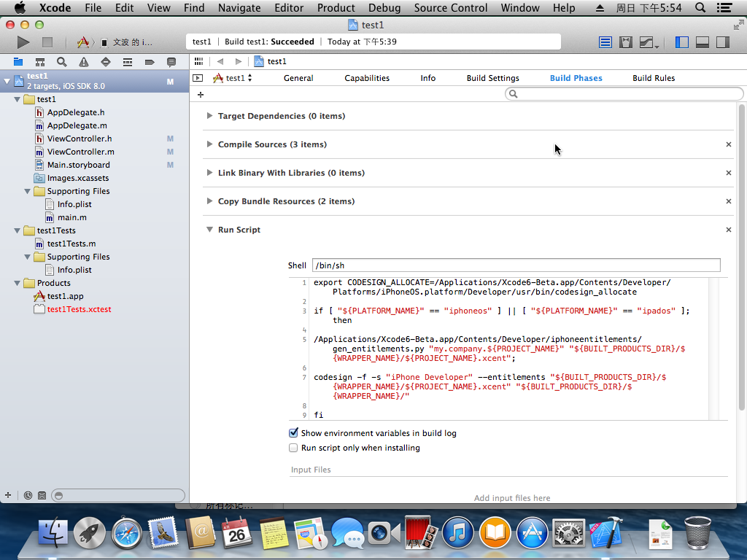Open the Debug menu
747x560 pixels.
point(384,8)
